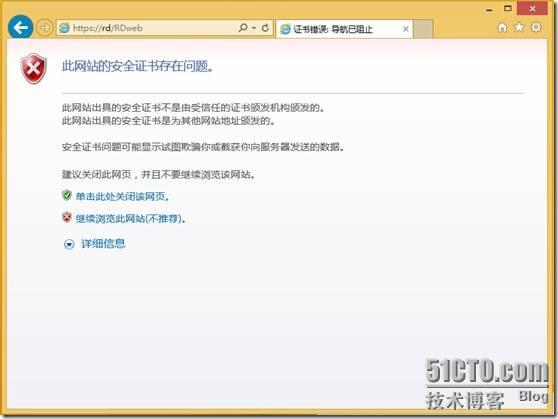558x419 pixels.
Task: Click the green shield icon beside close link
Action: (67, 195)
